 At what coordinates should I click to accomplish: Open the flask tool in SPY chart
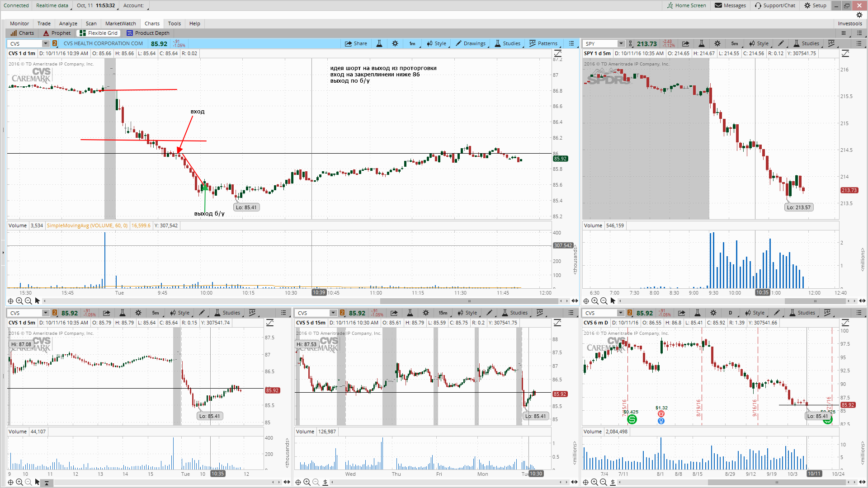702,43
